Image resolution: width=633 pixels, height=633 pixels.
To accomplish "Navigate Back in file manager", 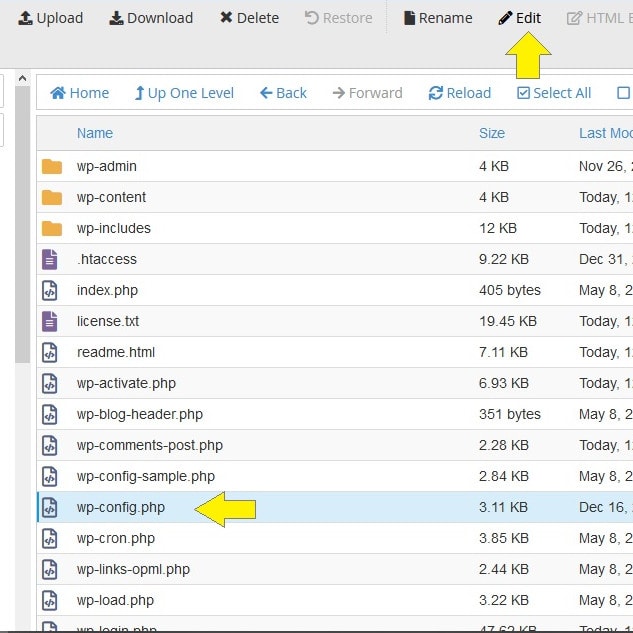I will tap(283, 93).
